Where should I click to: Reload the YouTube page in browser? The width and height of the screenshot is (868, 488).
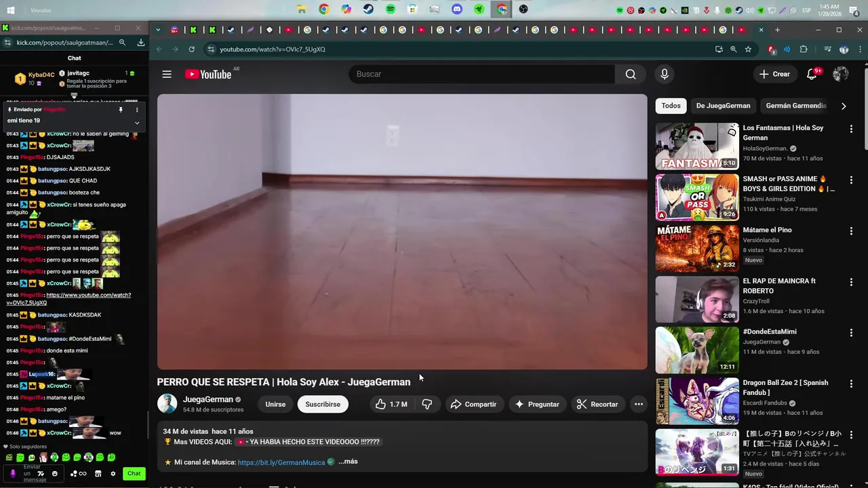(192, 49)
